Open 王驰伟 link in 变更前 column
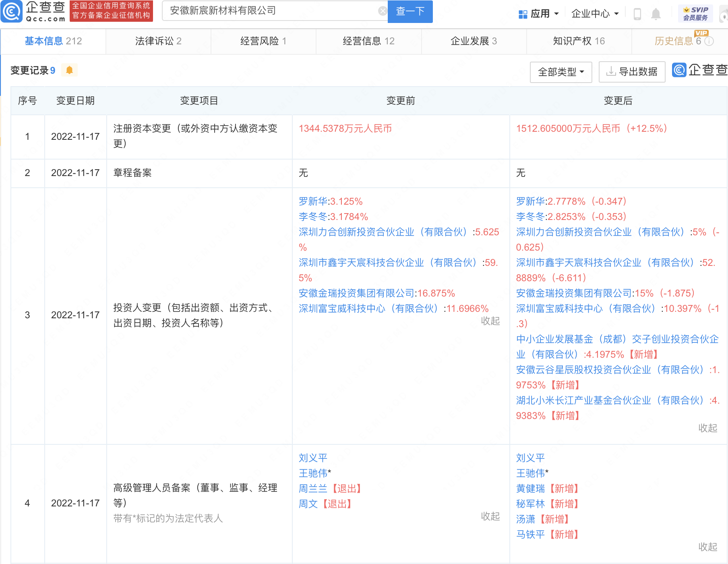This screenshot has width=728, height=564. pyautogui.click(x=313, y=473)
